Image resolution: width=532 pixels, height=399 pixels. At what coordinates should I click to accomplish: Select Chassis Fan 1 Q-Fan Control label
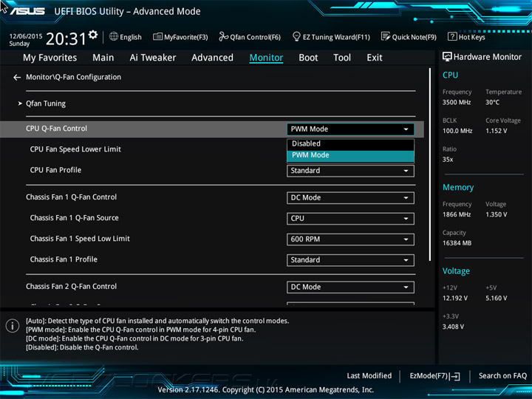(x=71, y=197)
